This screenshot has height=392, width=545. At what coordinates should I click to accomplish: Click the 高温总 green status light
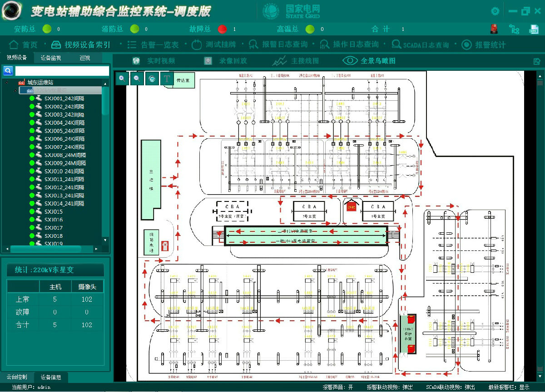310,29
